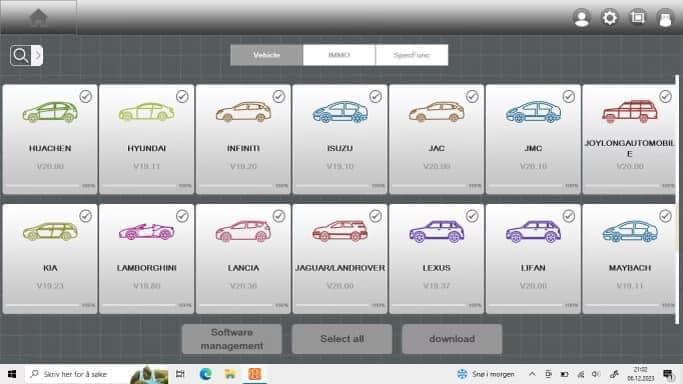The width and height of the screenshot is (683, 384).
Task: Click the magnifier search icon
Action: click(20, 56)
